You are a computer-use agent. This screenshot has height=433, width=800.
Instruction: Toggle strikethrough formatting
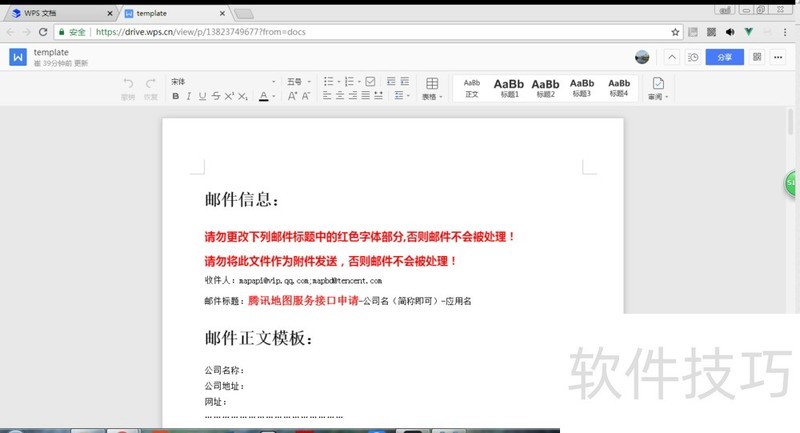point(216,96)
